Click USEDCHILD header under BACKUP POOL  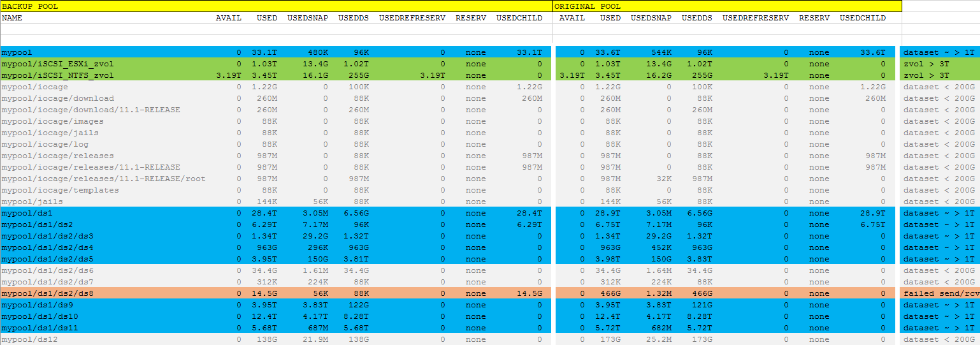pyautogui.click(x=519, y=18)
